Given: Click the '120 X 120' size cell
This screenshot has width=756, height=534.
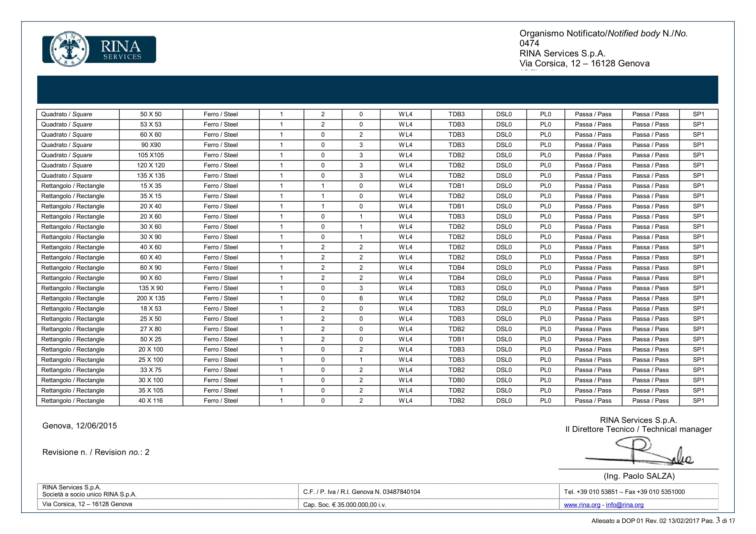Looking at the screenshot, I should point(151,165).
